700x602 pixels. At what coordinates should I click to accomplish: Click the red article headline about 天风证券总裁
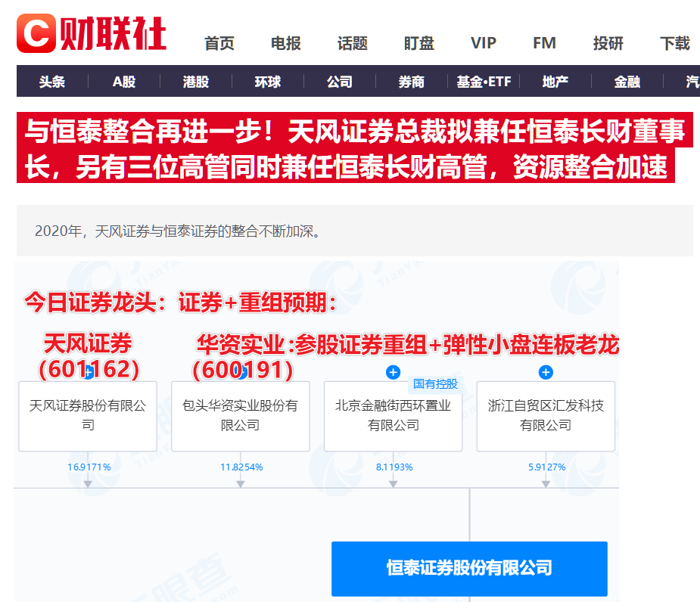pos(354,147)
